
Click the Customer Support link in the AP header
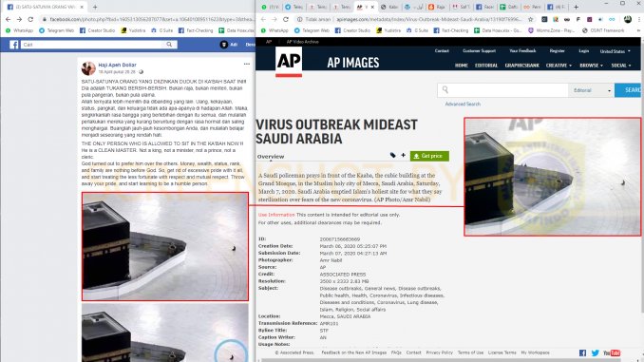coord(479,51)
